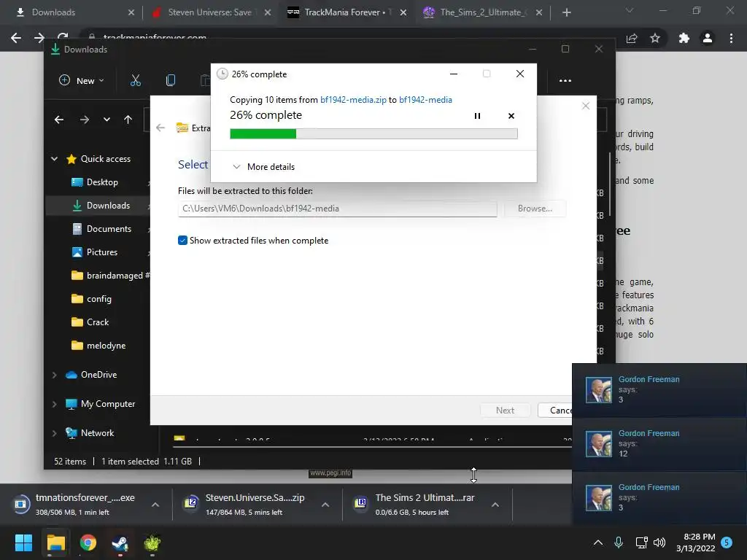747x560 pixels.
Task: Open Google Chrome from the taskbar
Action: point(88,542)
